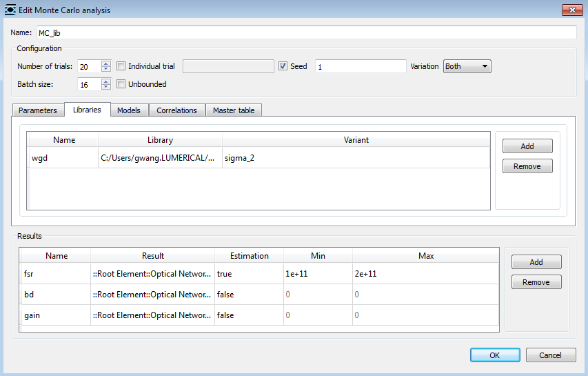This screenshot has width=588, height=376.
Task: Go to the Correlations tab
Action: pos(176,110)
